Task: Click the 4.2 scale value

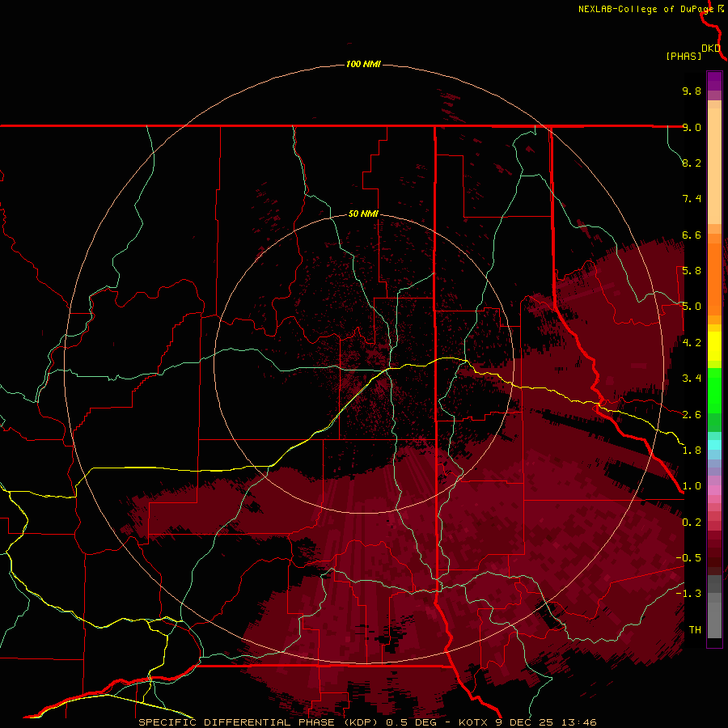Action: [x=692, y=343]
